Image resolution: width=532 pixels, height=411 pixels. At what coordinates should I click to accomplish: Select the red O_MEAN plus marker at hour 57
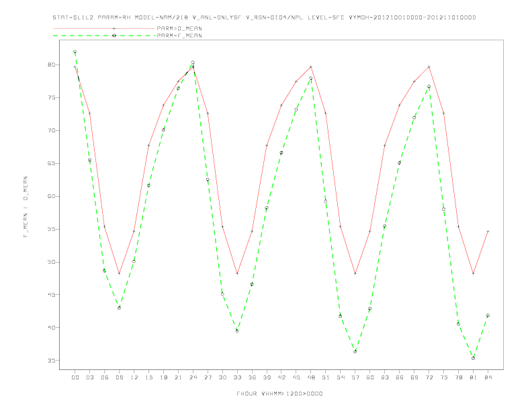click(x=355, y=273)
